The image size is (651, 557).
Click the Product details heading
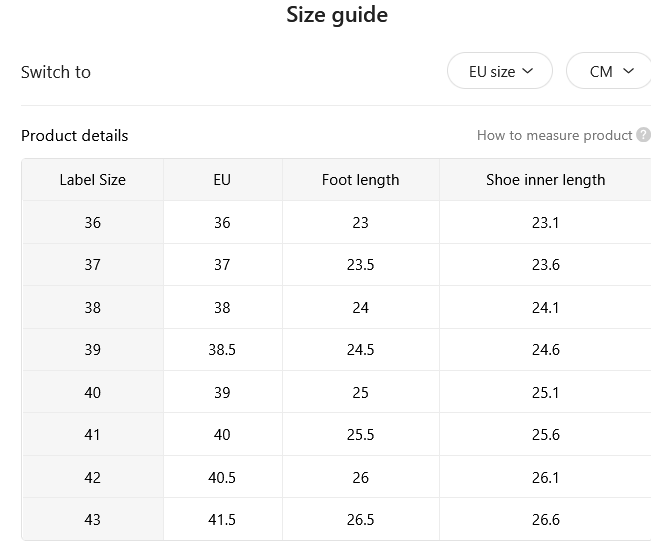pyautogui.click(x=75, y=136)
